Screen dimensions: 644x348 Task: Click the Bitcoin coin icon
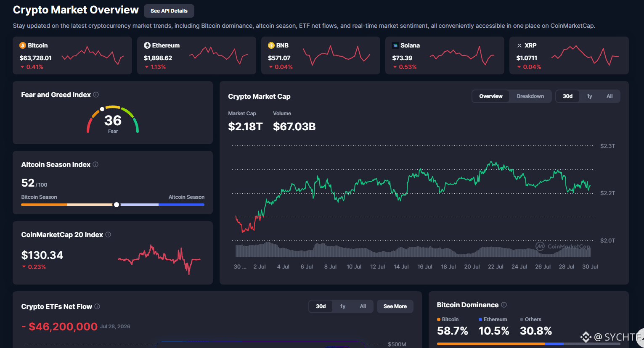pos(23,45)
